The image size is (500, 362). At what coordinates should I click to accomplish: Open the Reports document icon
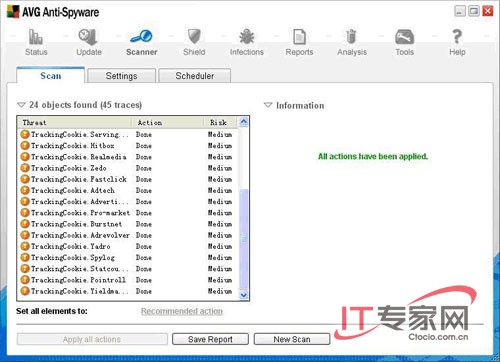[299, 37]
